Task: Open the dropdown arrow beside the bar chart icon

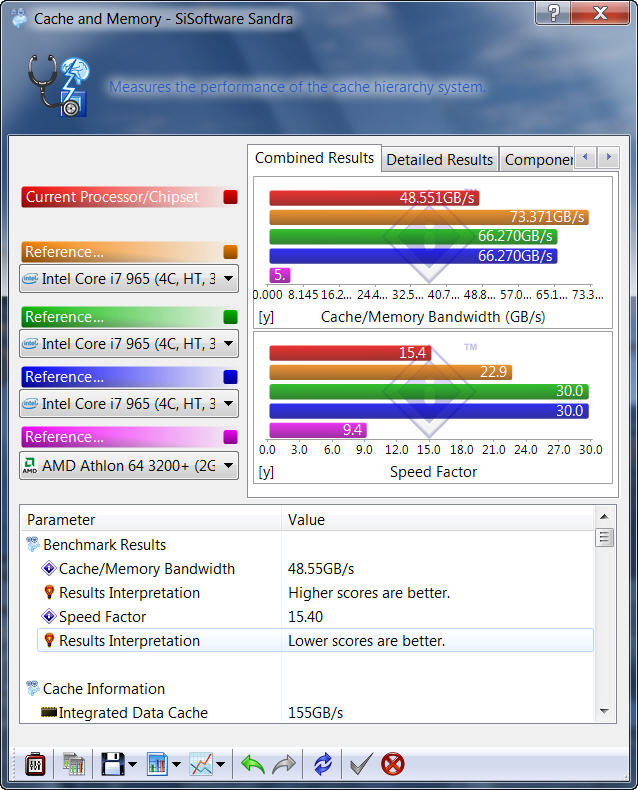Action: [176, 764]
